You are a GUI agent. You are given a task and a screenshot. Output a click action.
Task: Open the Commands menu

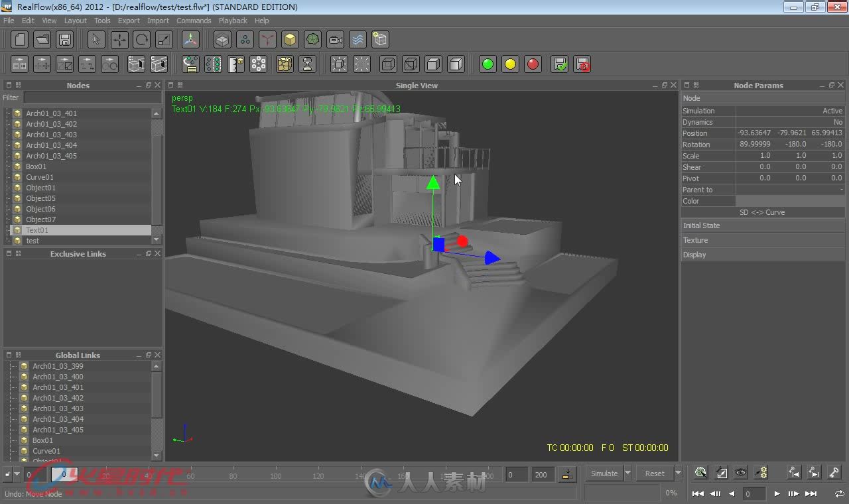click(x=194, y=21)
